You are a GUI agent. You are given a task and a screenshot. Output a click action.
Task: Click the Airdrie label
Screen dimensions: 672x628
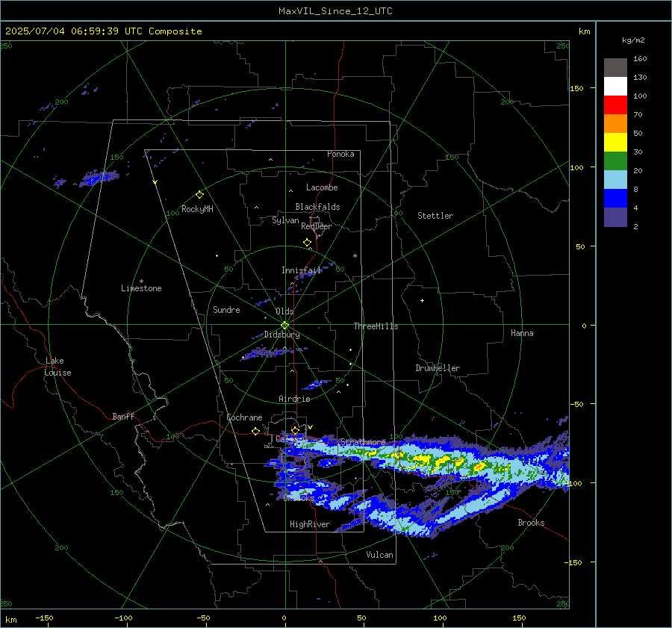coord(294,399)
